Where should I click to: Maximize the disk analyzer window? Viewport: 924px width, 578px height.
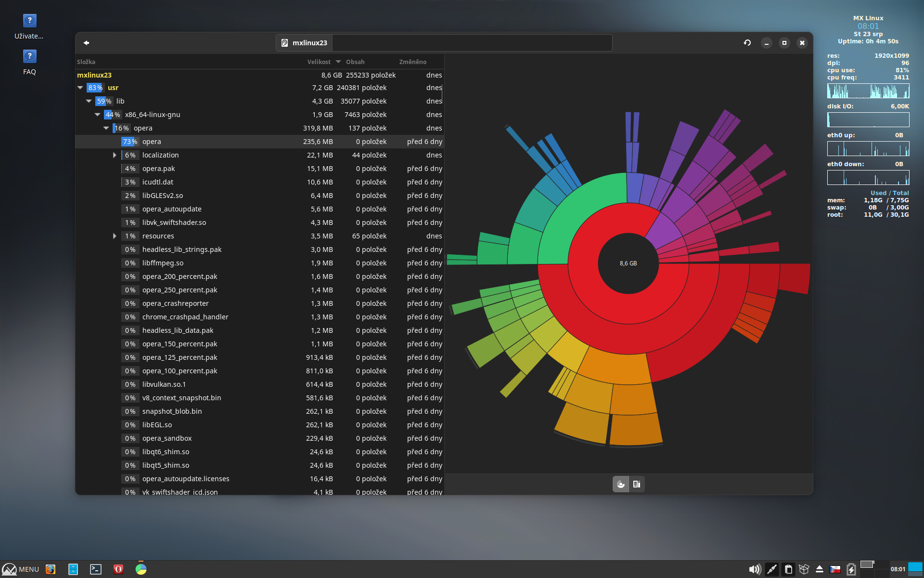(784, 43)
